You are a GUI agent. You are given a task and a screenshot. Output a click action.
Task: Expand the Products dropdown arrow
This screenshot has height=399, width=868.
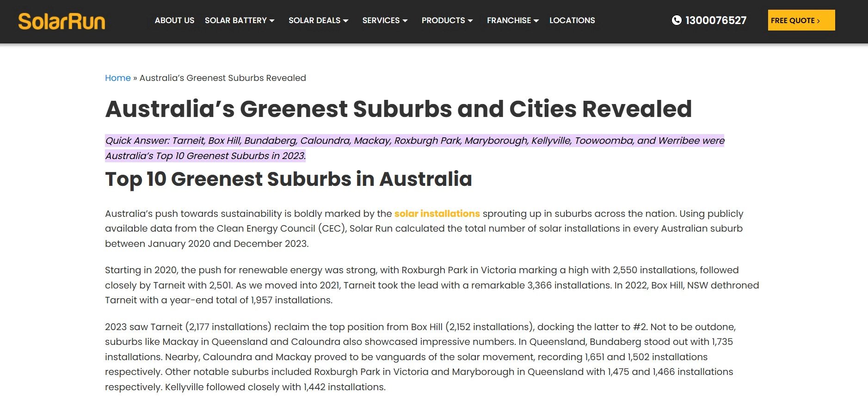(470, 21)
